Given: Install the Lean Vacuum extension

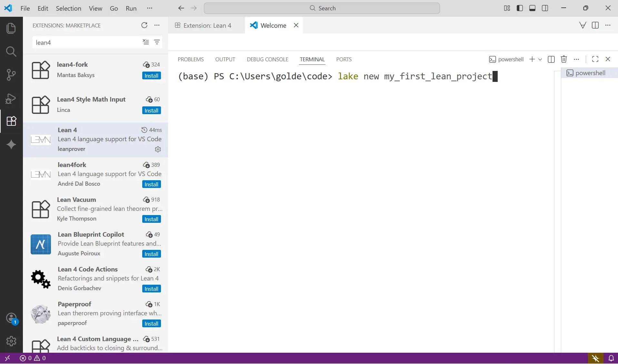Looking at the screenshot, I should [151, 219].
